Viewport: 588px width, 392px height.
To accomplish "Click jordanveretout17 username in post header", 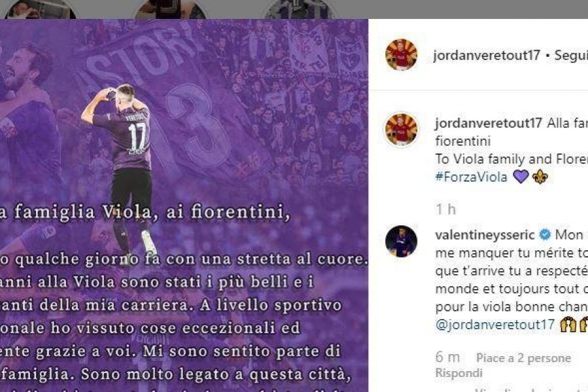I will click(x=486, y=55).
